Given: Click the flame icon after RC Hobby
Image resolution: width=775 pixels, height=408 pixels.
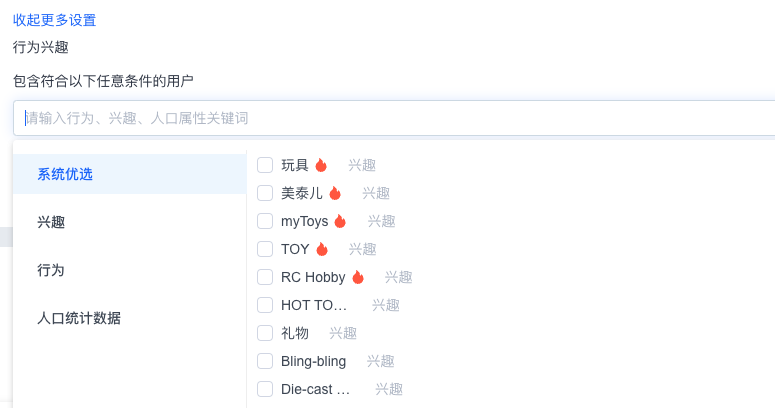Looking at the screenshot, I should [x=358, y=277].
